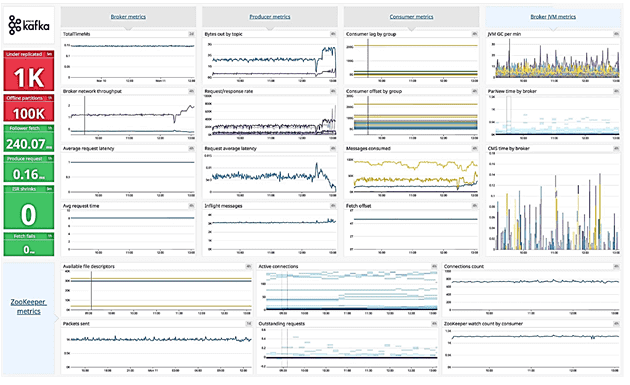Click time badge on Packets sent graph

click(x=249, y=324)
